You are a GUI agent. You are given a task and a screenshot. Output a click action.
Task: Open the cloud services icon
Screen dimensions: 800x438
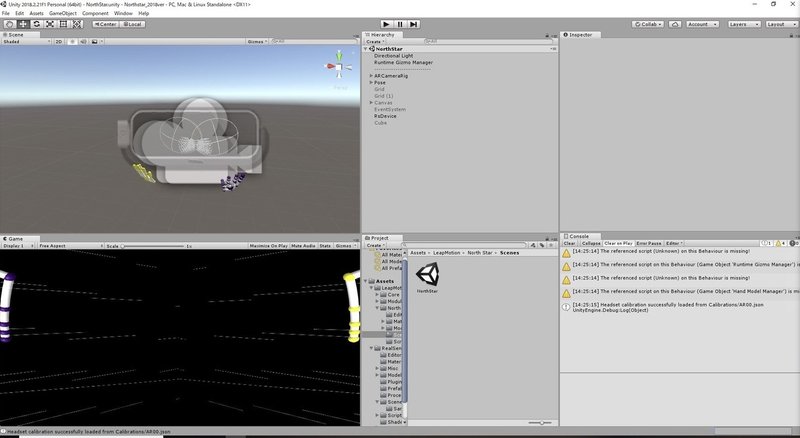675,24
